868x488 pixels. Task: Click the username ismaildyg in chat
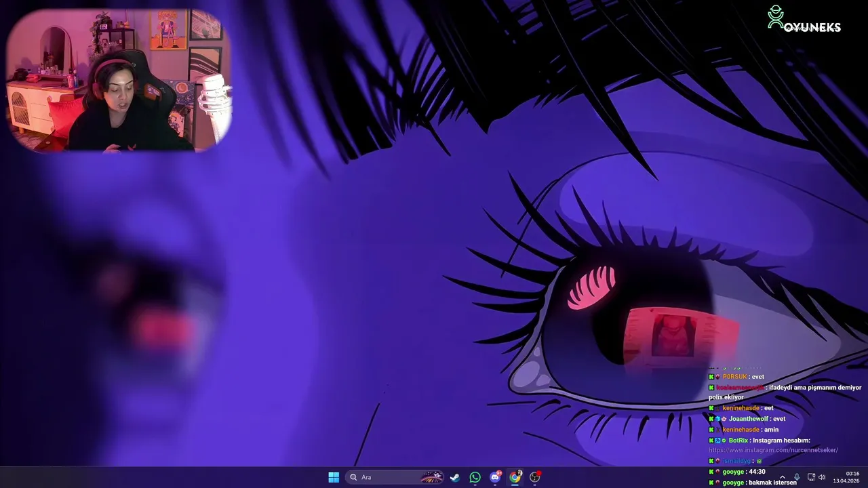click(x=736, y=461)
